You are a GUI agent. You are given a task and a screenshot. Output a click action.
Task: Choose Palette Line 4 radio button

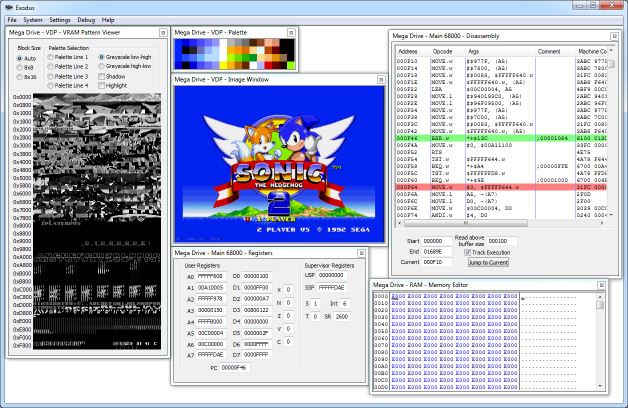click(68, 86)
